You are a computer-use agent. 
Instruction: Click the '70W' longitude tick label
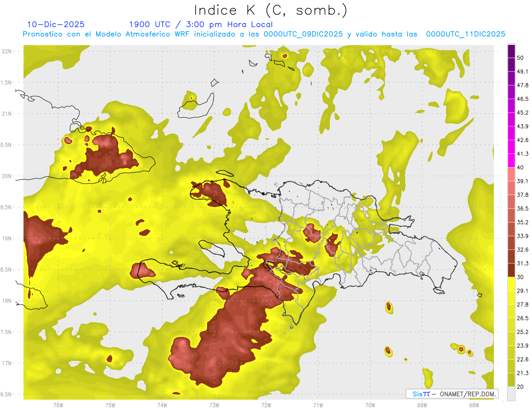(x=370, y=405)
